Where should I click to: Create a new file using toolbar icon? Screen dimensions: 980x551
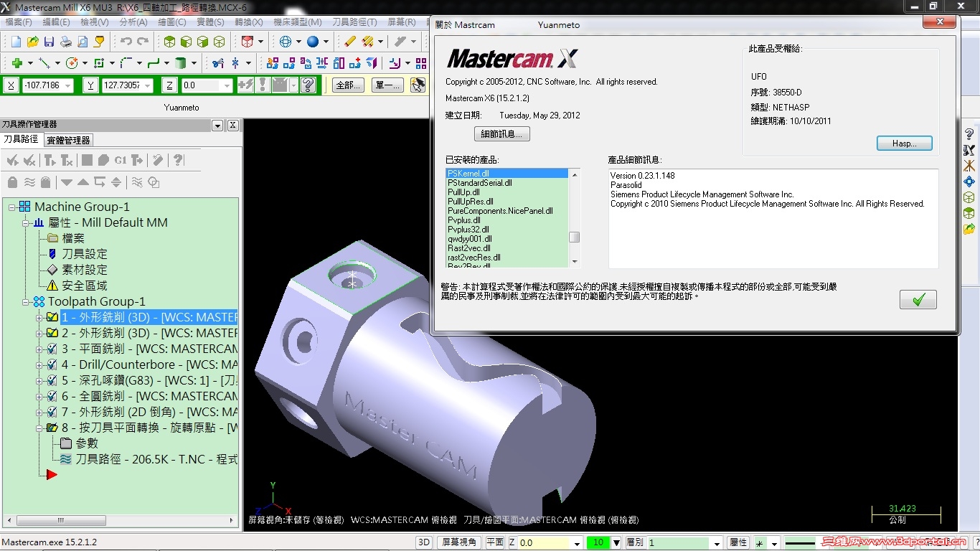tap(16, 42)
